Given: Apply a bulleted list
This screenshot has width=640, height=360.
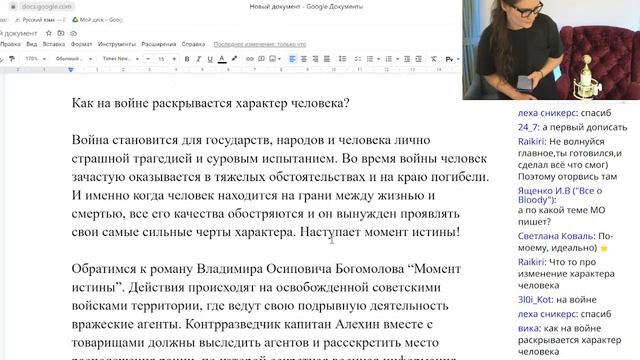Looking at the screenshot, I should click(370, 59).
